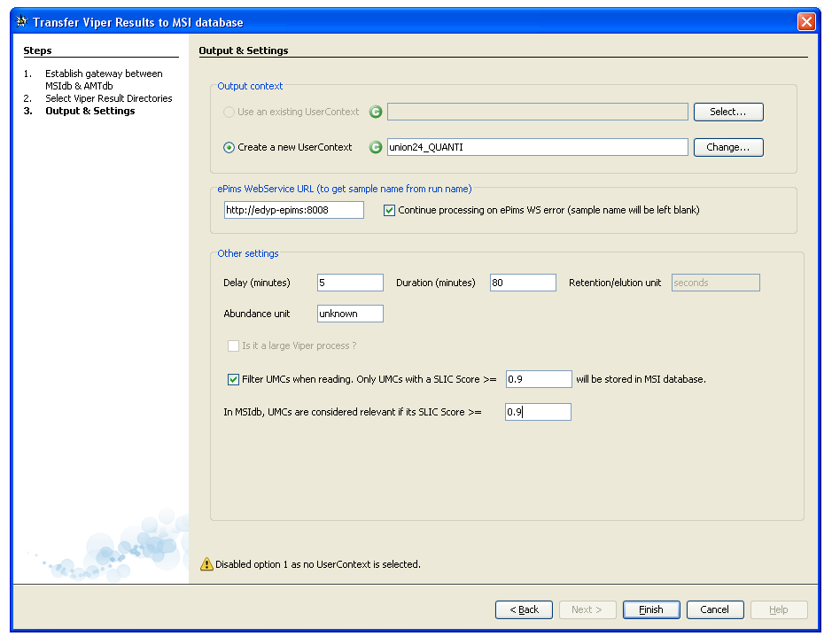Click the green icon beside existing UserContext field

point(376,112)
